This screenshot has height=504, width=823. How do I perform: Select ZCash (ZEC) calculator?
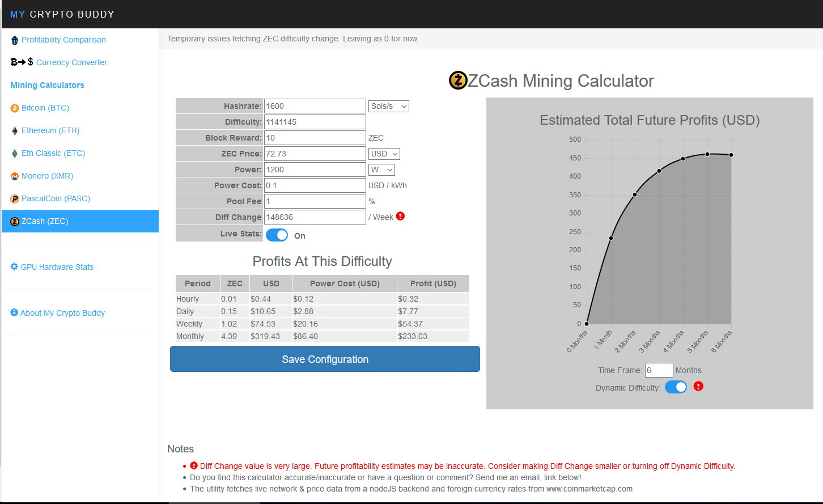coord(80,221)
